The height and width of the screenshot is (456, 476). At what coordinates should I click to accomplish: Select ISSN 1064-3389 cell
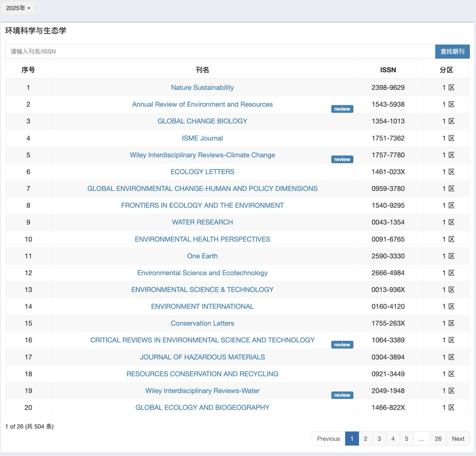(x=388, y=340)
